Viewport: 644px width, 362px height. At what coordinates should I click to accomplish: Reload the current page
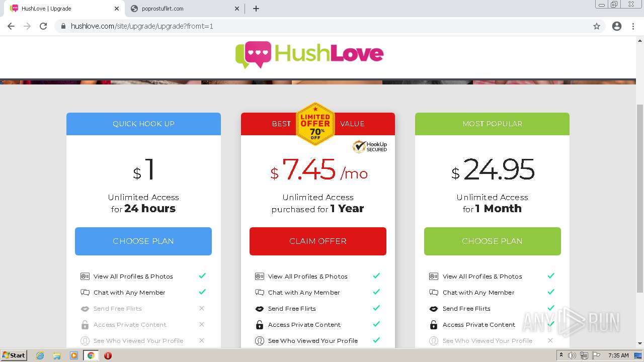click(x=43, y=26)
